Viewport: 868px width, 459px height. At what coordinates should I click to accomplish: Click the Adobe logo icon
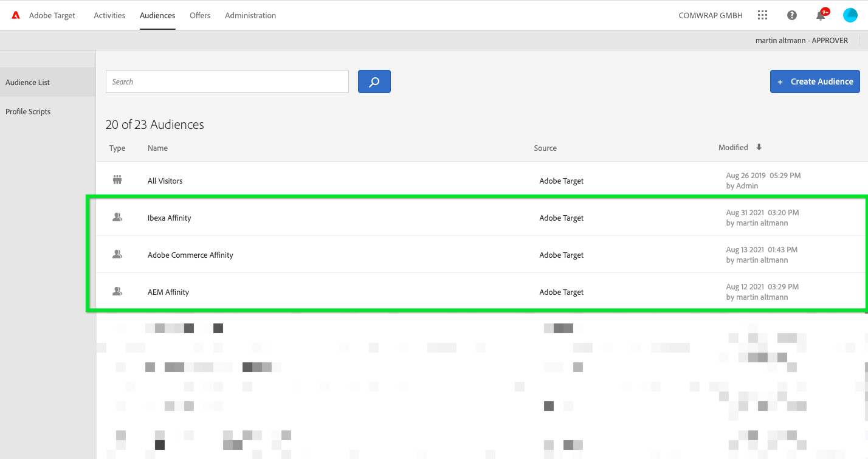pyautogui.click(x=16, y=15)
